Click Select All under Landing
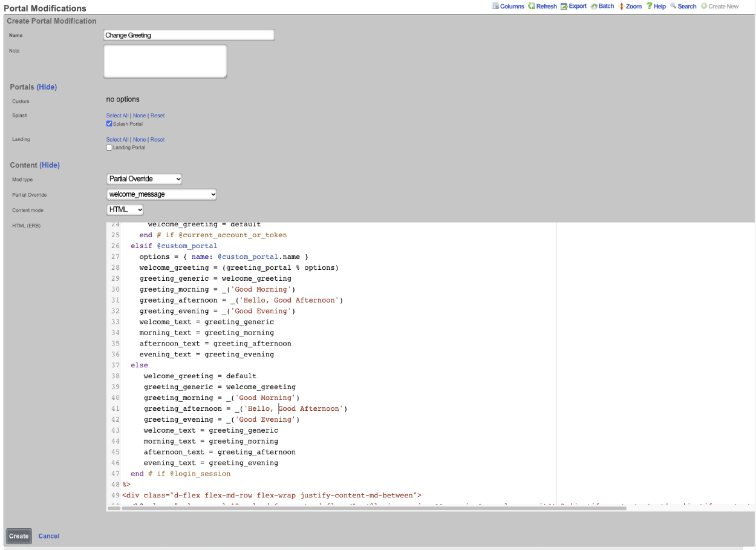The height and width of the screenshot is (550, 756). [x=117, y=140]
